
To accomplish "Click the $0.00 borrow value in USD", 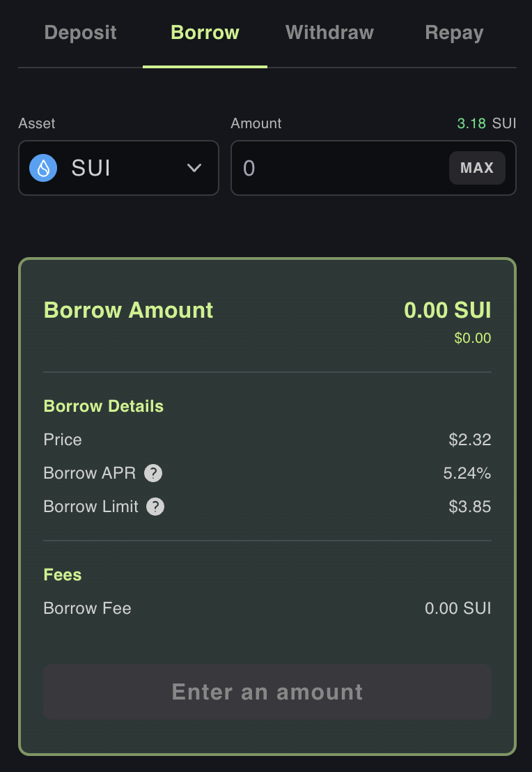I will point(472,339).
